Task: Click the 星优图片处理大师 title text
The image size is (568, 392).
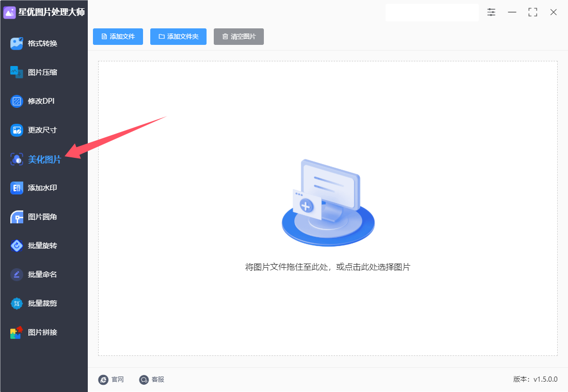Action: click(x=52, y=12)
